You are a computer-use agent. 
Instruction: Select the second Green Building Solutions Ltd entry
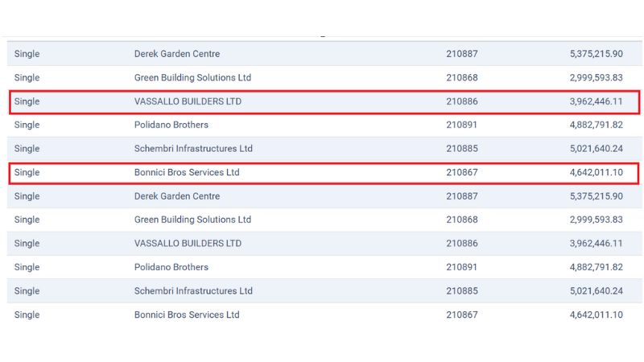point(192,220)
